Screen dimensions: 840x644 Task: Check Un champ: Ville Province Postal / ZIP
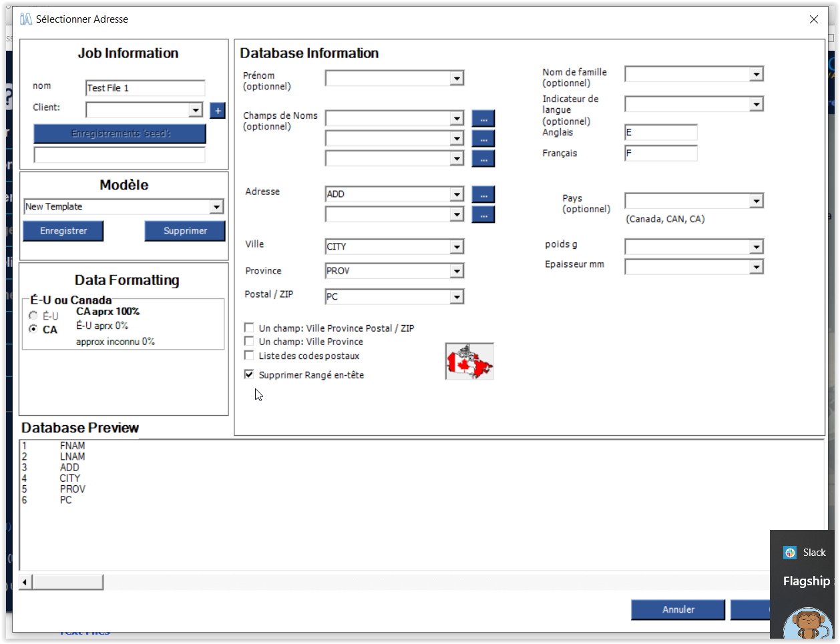point(249,328)
